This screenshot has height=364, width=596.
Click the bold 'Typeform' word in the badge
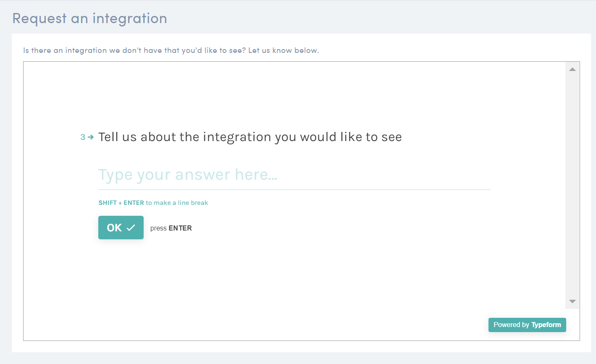[x=546, y=325]
